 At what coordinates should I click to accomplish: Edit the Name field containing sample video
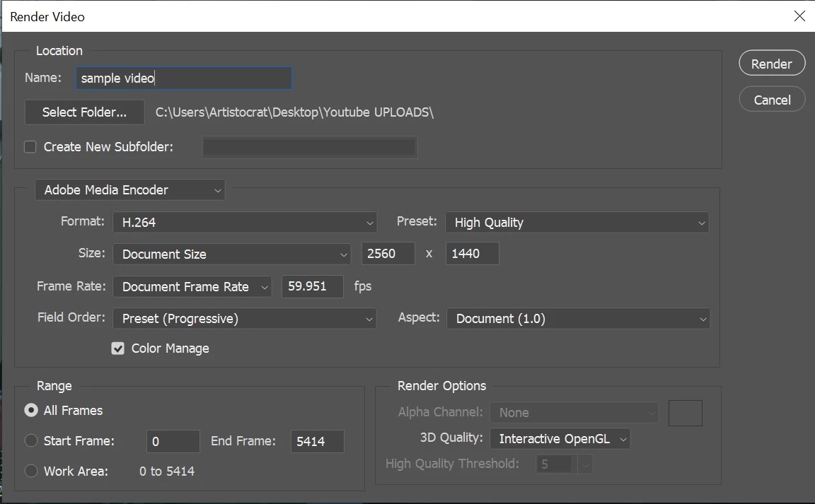point(183,78)
